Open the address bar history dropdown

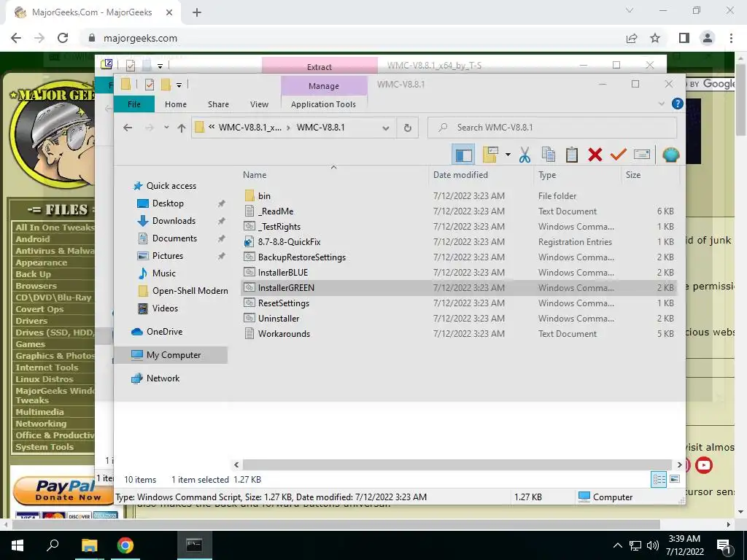pyautogui.click(x=385, y=128)
